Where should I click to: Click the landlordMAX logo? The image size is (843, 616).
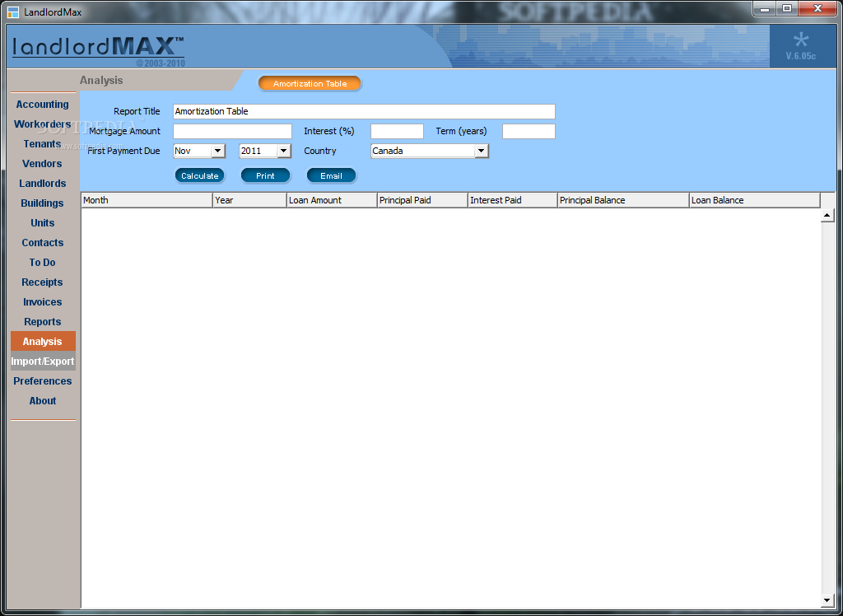coord(99,47)
